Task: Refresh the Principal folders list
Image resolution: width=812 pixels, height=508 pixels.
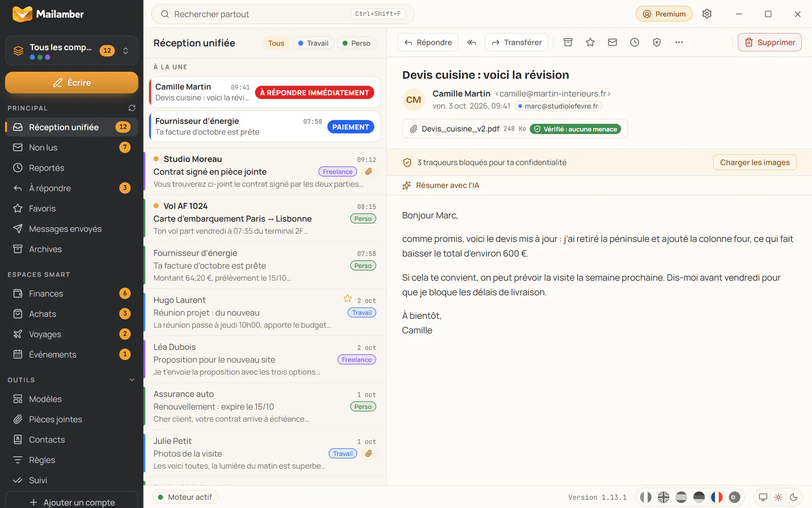Action: [132, 108]
